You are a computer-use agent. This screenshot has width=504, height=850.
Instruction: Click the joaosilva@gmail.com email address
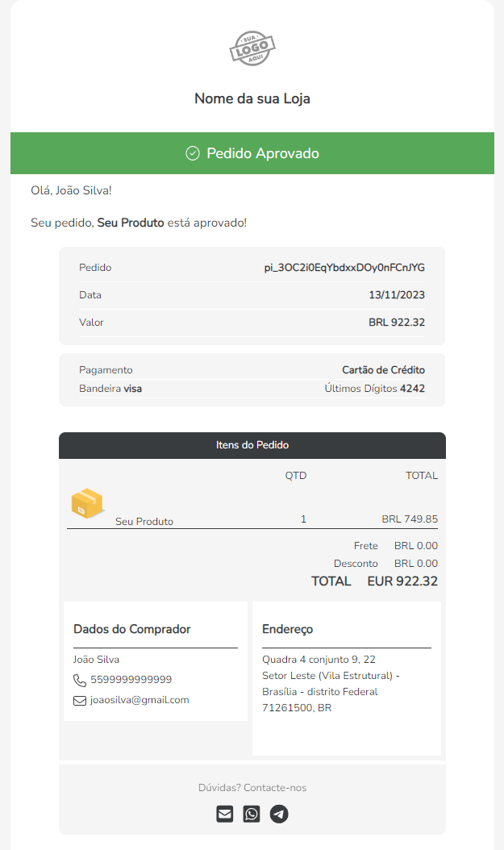[140, 700]
